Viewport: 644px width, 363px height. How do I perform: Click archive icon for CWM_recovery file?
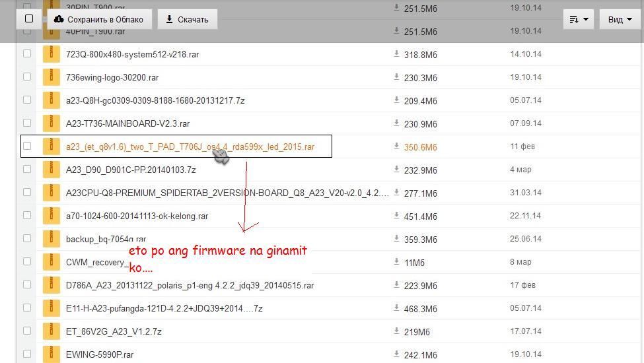tap(51, 262)
